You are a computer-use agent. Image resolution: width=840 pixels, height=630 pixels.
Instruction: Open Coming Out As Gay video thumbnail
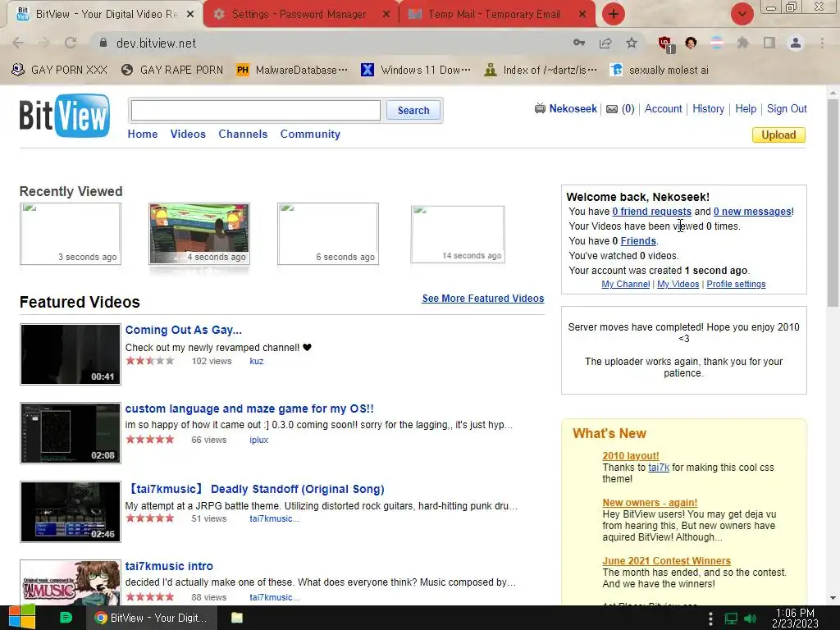(71, 354)
